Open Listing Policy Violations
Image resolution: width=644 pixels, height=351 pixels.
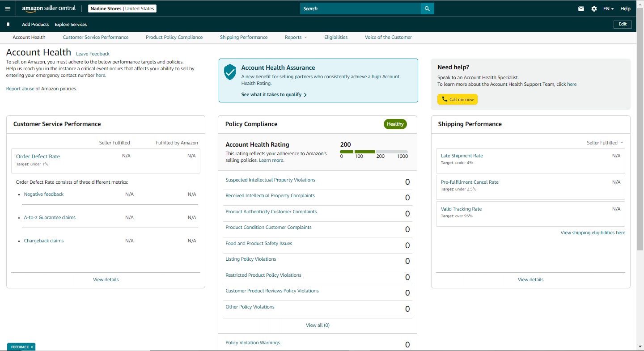[x=251, y=259]
